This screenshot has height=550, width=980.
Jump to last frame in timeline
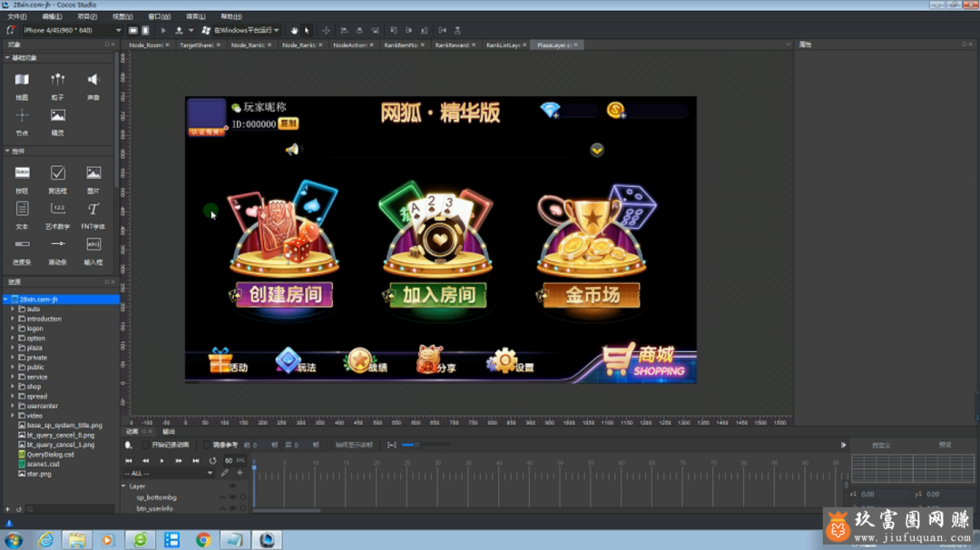click(x=196, y=461)
